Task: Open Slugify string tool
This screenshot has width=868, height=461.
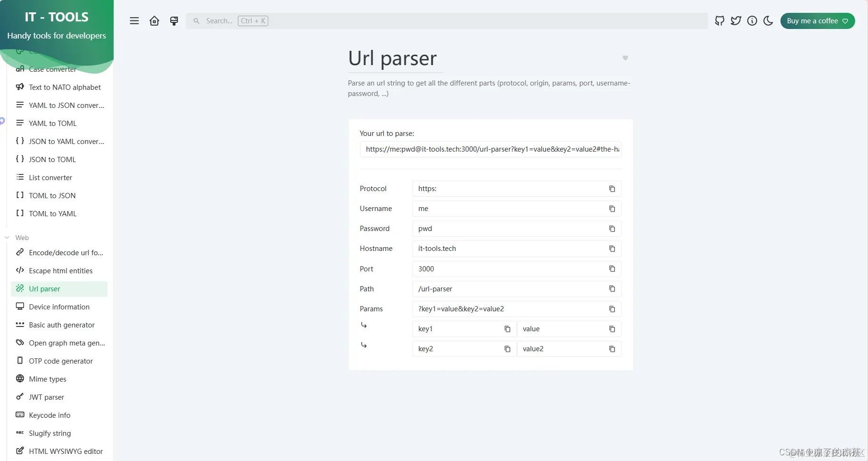Action: (x=59, y=433)
